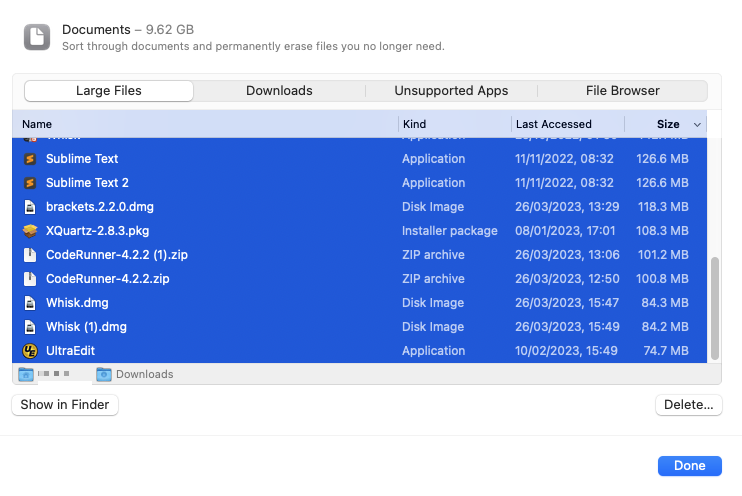Select the Whisk (1).dmg file name
742x496 pixels.
coord(87,327)
